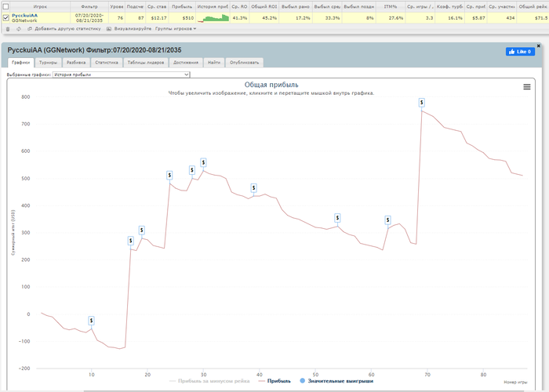The height and width of the screenshot is (392, 549).
Task: Open the Найти tab
Action: click(x=214, y=62)
